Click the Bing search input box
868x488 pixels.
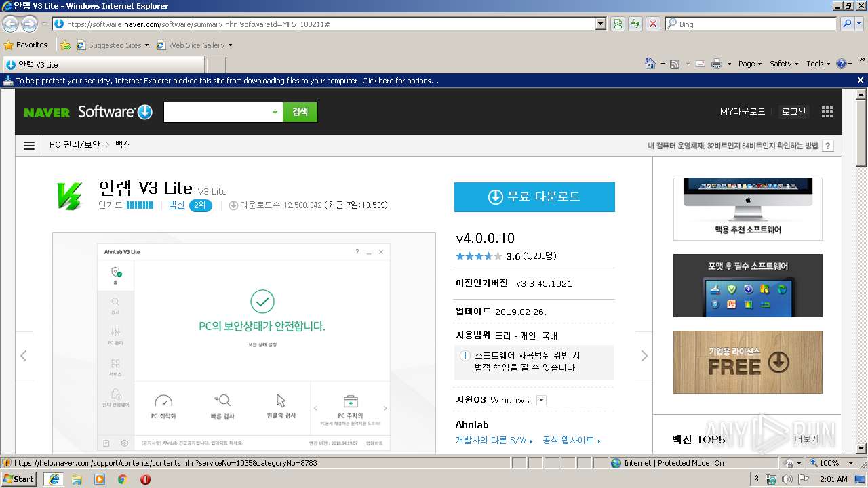tap(751, 24)
